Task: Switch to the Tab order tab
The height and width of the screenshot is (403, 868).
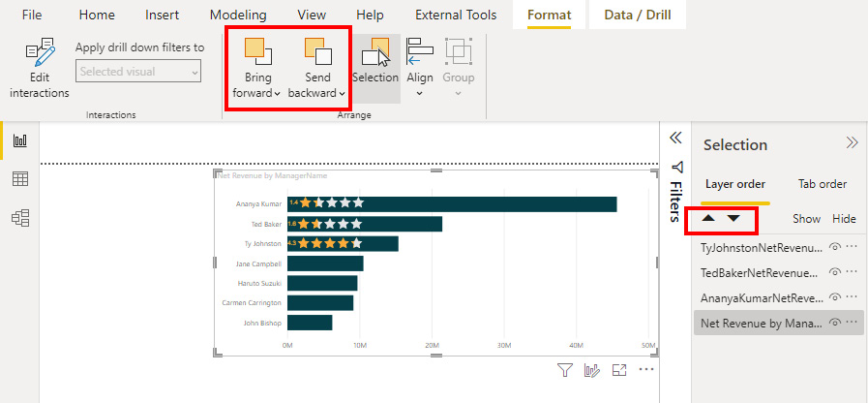Action: (x=822, y=184)
